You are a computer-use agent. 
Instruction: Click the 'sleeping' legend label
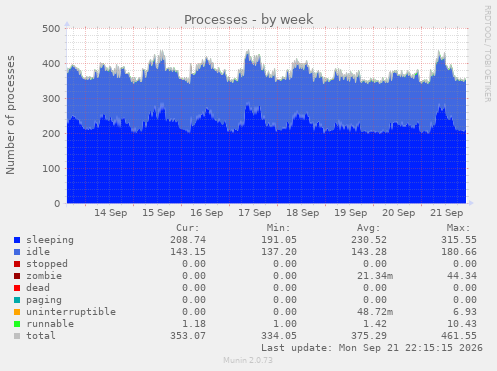(50, 240)
